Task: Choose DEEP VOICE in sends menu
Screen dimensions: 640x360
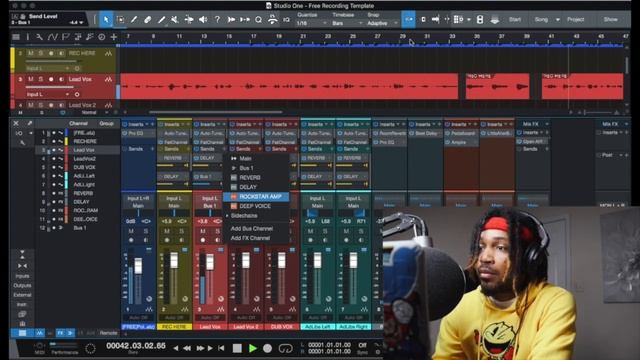Action: click(x=255, y=206)
